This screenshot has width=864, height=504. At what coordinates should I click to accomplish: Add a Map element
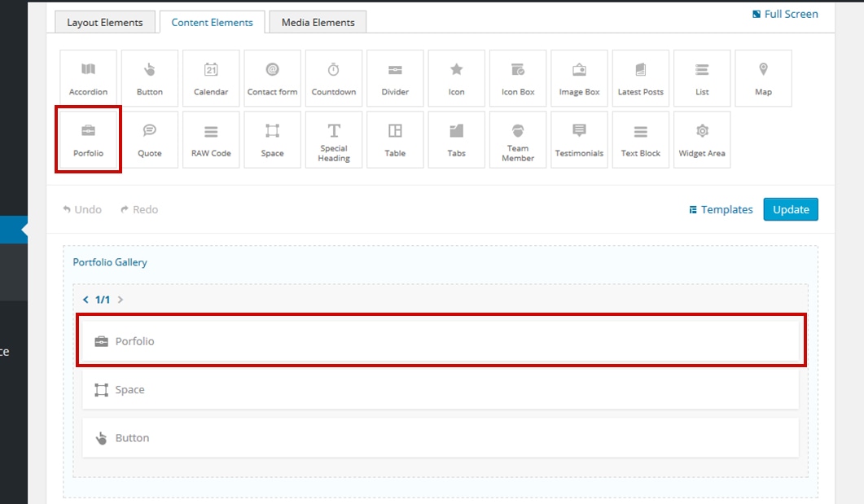pos(763,78)
